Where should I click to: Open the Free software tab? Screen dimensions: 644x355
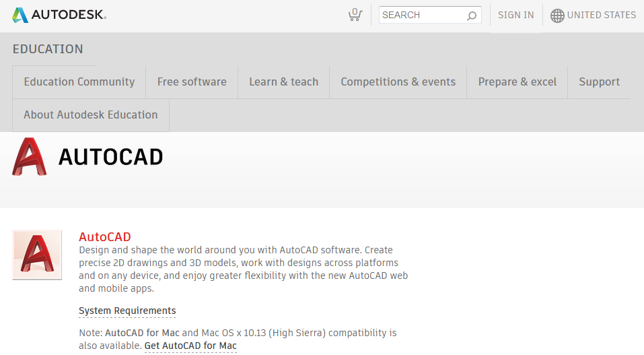click(x=192, y=82)
